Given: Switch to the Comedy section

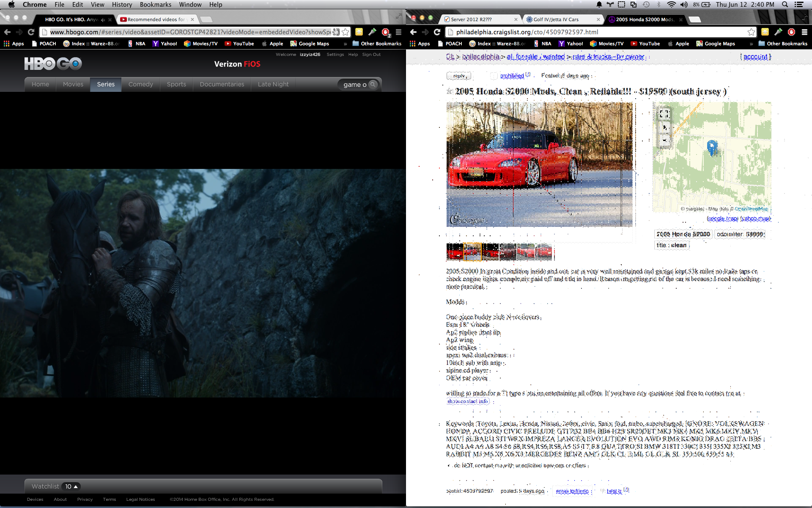Looking at the screenshot, I should [140, 84].
